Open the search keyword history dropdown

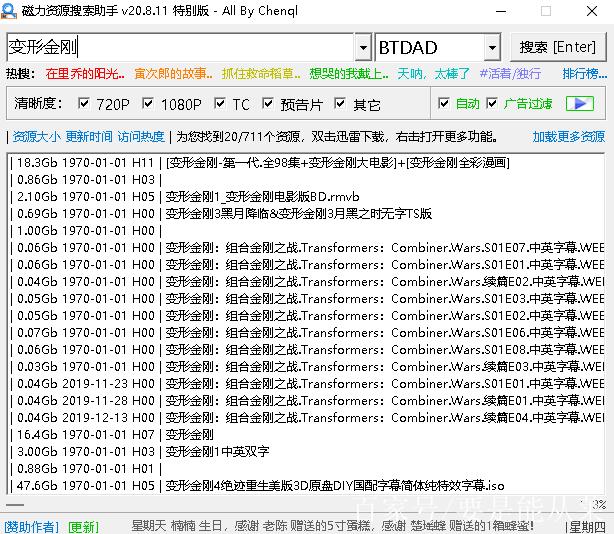pos(363,47)
